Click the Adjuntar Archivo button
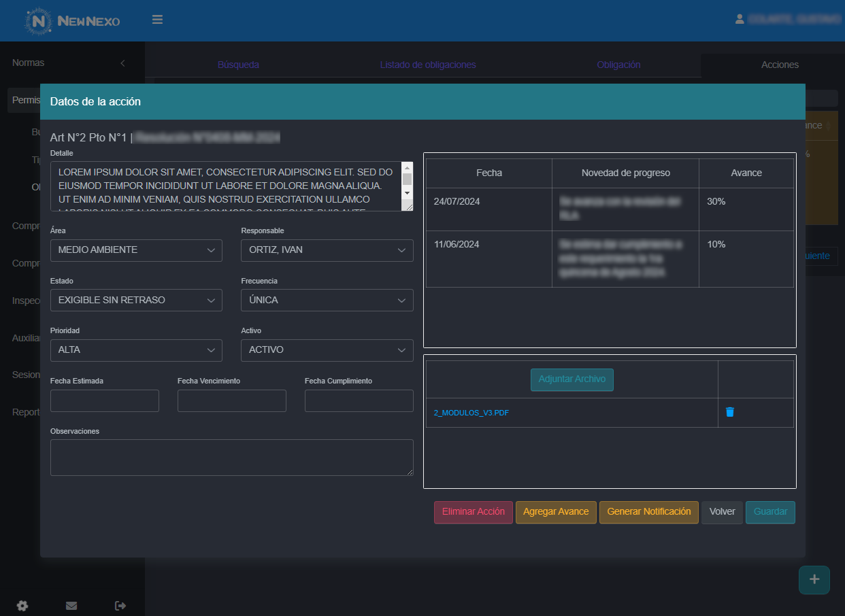 [571, 379]
